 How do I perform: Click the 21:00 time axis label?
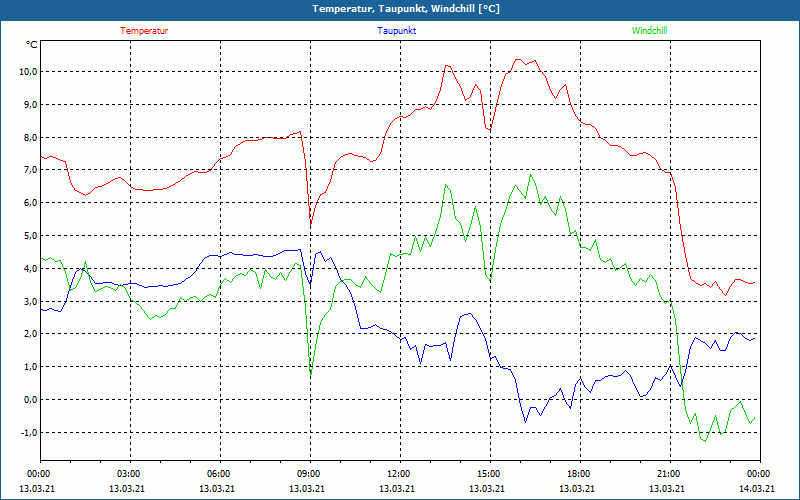668,474
